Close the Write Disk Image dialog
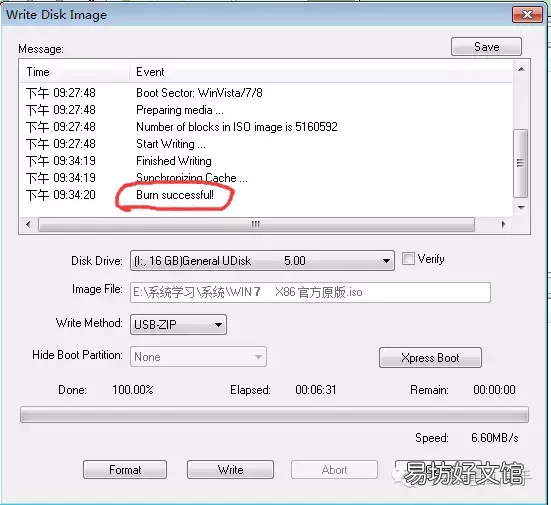 pos(527,15)
